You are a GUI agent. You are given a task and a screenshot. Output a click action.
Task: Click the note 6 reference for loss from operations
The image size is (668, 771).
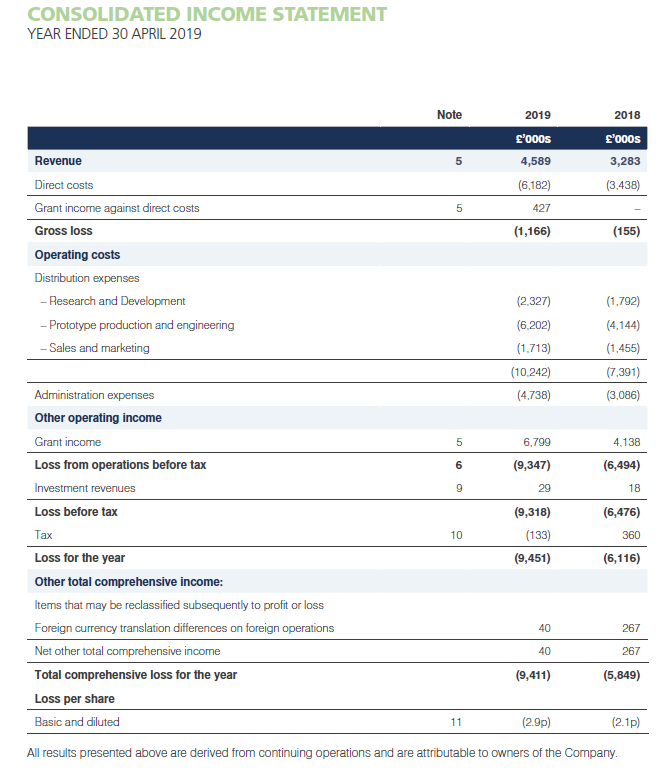click(x=458, y=465)
